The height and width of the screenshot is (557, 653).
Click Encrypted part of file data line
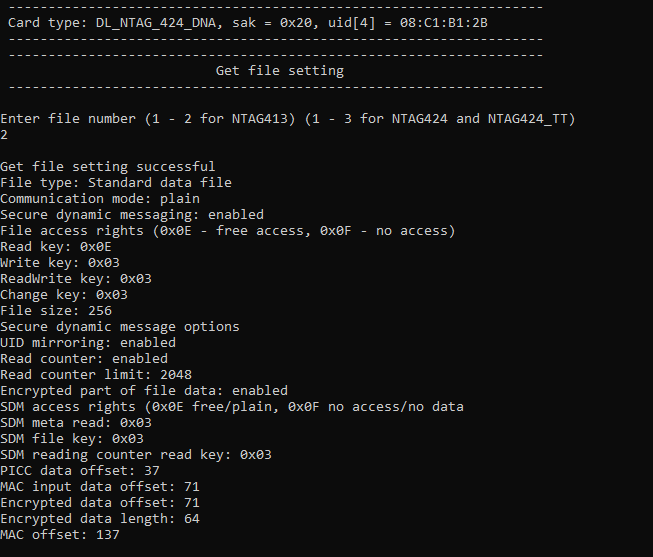144,391
